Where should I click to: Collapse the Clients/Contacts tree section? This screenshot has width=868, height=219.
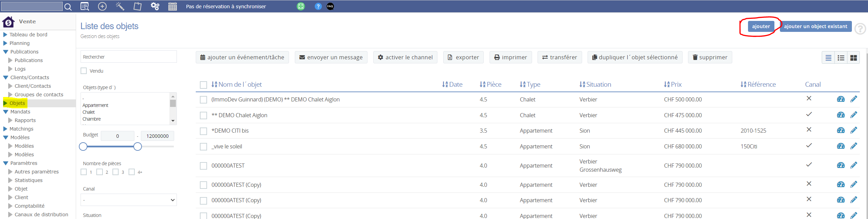6,77
